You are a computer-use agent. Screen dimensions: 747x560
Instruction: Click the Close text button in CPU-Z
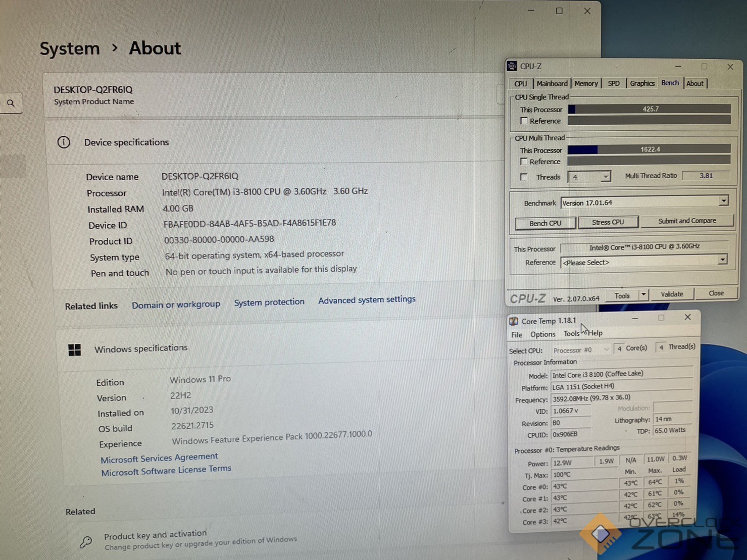tap(716, 293)
